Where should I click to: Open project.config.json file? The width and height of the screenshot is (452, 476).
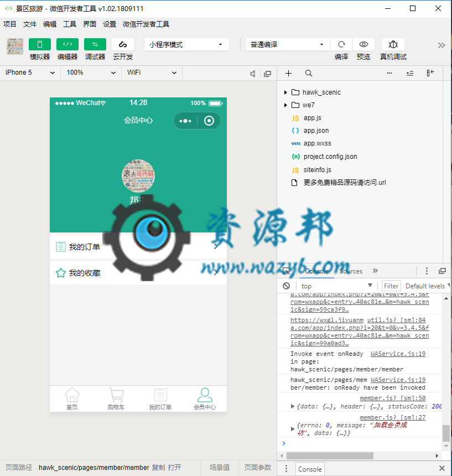click(330, 157)
